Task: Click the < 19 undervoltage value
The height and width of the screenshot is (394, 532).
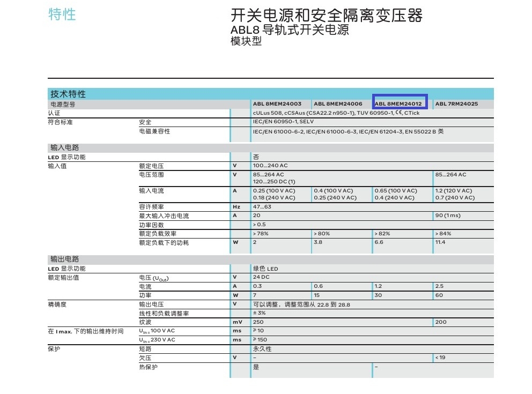Action: [440, 358]
